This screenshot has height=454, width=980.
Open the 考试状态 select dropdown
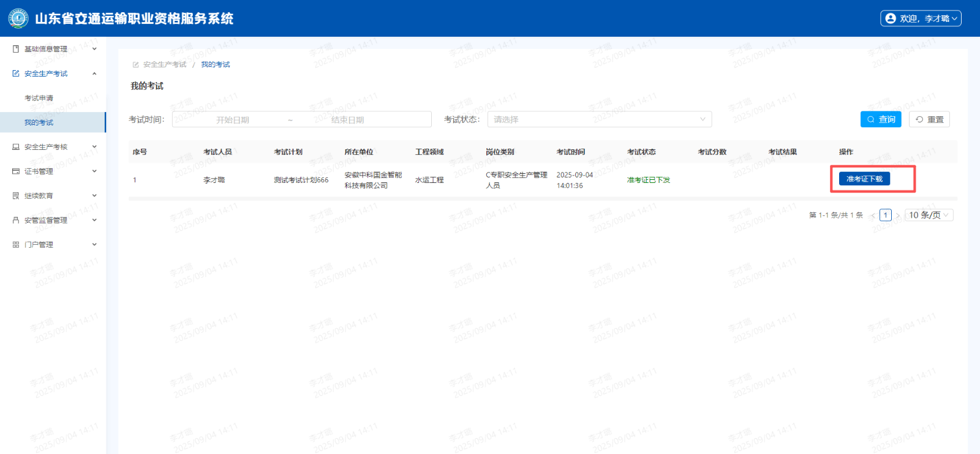pos(600,119)
